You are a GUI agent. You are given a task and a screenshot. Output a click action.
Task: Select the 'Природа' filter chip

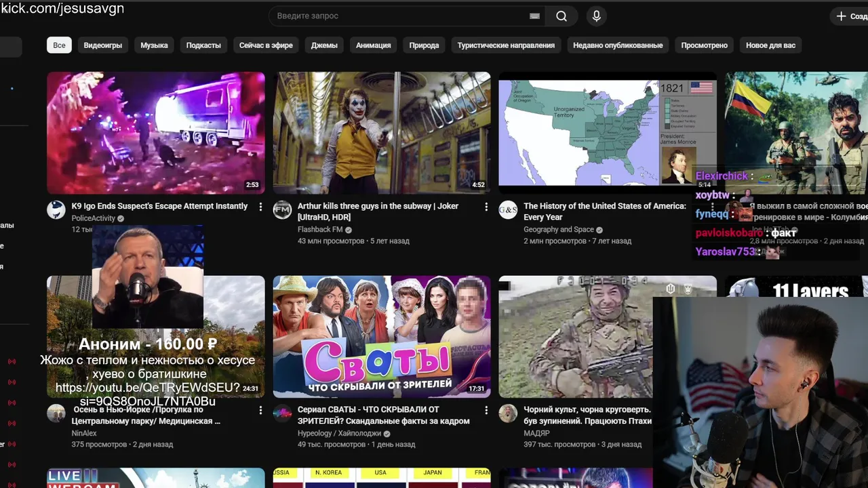click(424, 45)
